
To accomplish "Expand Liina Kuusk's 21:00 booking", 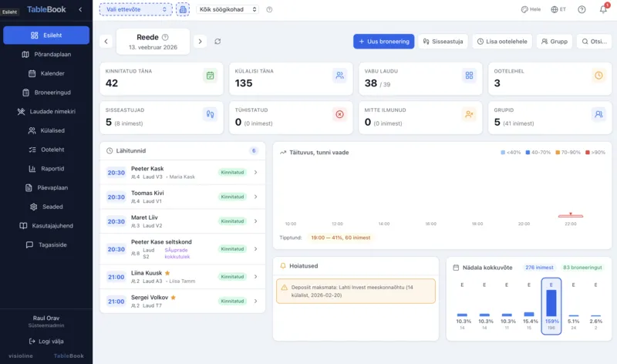I will tap(255, 277).
